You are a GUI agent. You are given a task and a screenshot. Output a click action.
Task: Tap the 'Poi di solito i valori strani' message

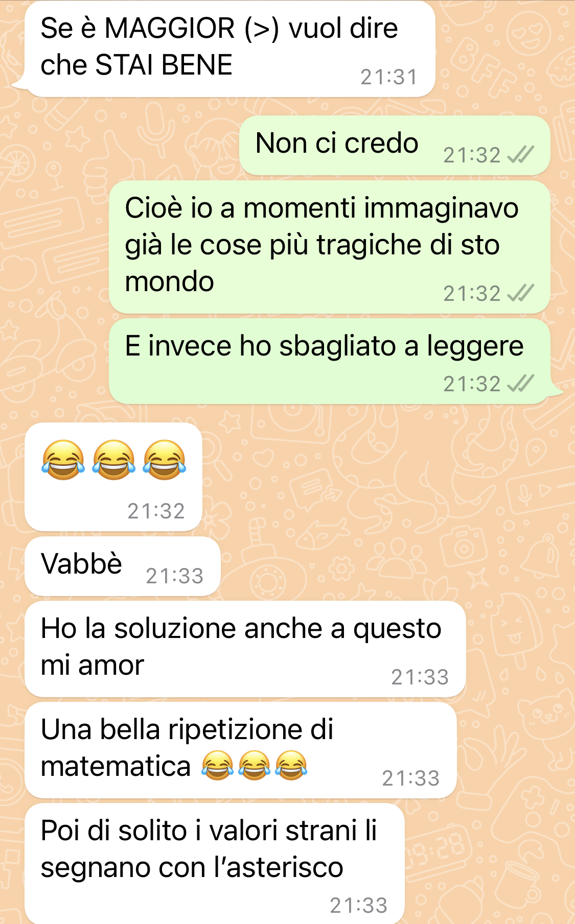215,864
